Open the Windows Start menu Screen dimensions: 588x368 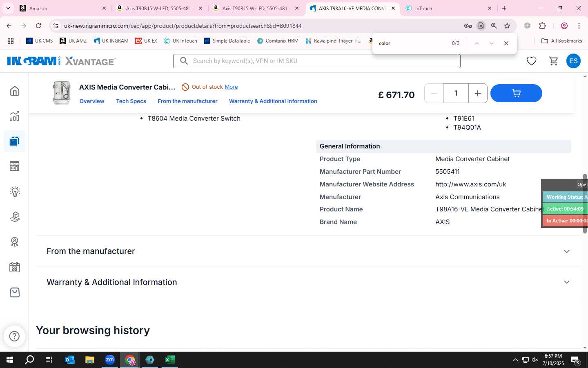tap(10, 360)
